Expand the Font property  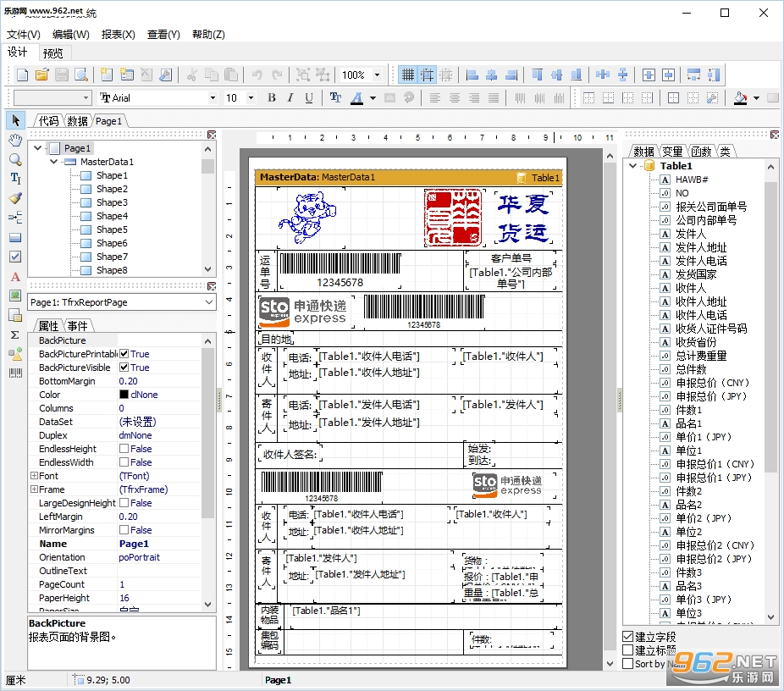pyautogui.click(x=34, y=476)
